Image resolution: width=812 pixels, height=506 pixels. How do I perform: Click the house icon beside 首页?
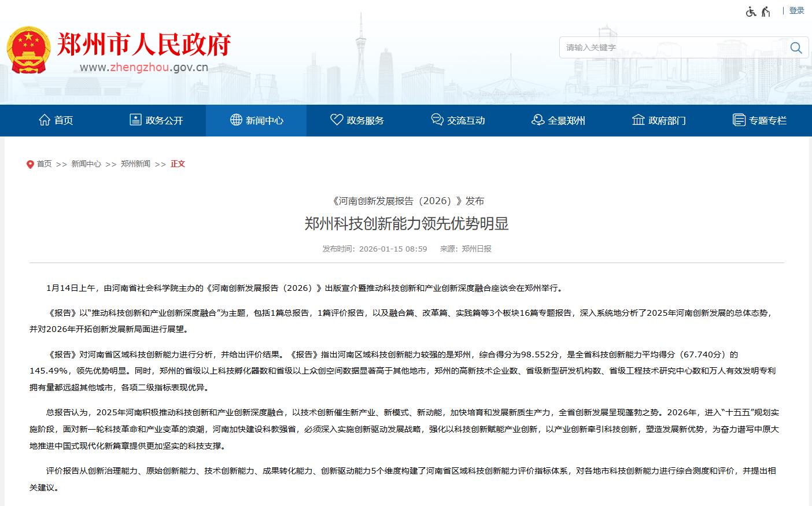point(45,120)
